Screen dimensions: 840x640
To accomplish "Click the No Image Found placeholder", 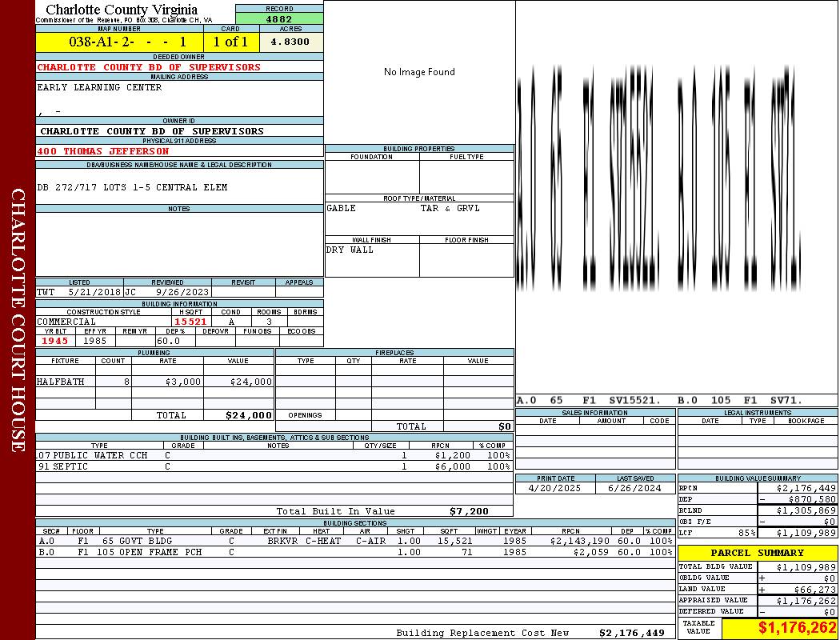I will (419, 72).
